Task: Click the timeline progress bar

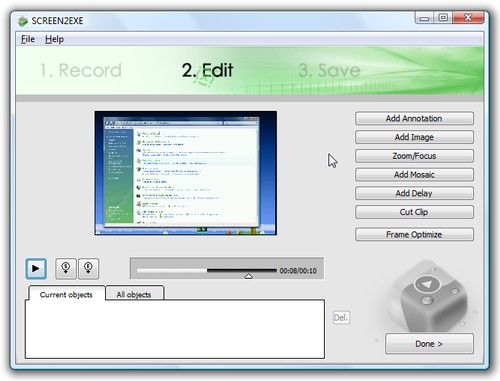Action: click(x=207, y=270)
